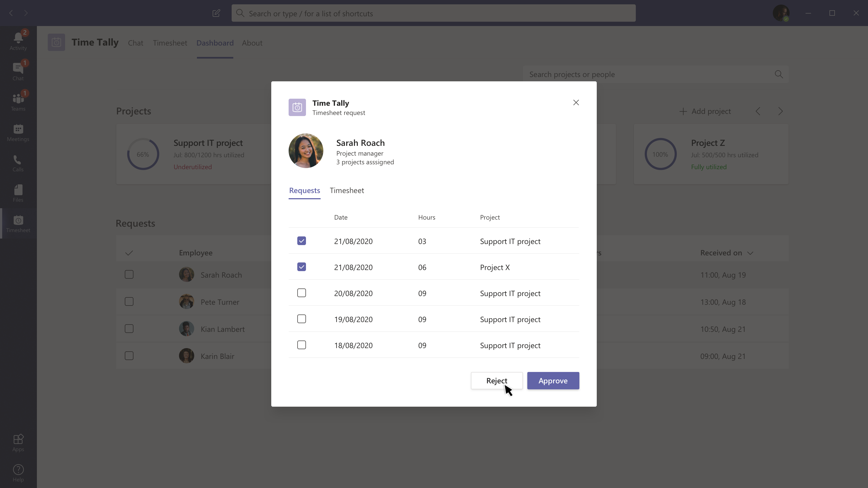Screen dimensions: 868x488
Task: Focus the top search or shortcuts box
Action: [433, 13]
